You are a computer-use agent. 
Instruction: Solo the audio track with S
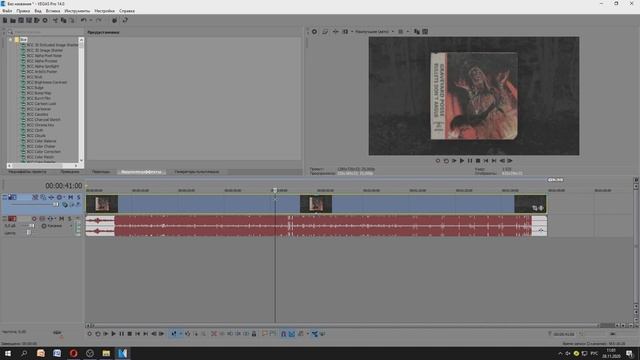[x=69, y=219]
